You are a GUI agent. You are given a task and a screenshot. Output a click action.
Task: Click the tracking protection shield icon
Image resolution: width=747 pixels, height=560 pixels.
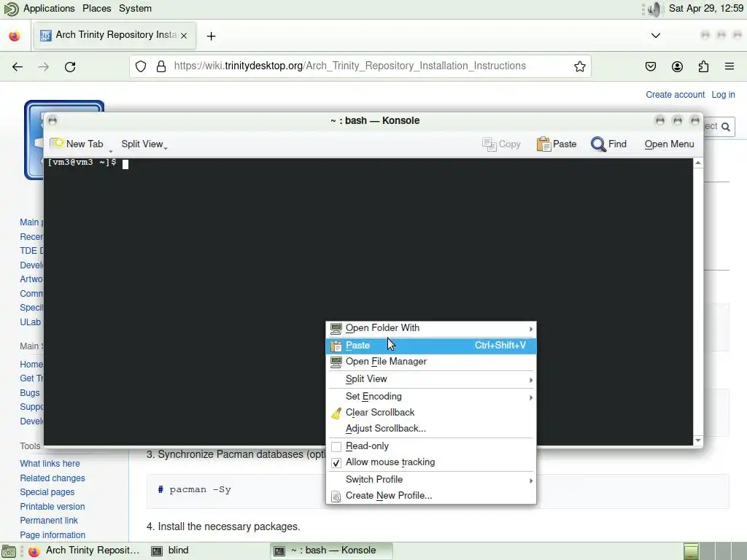141,66
